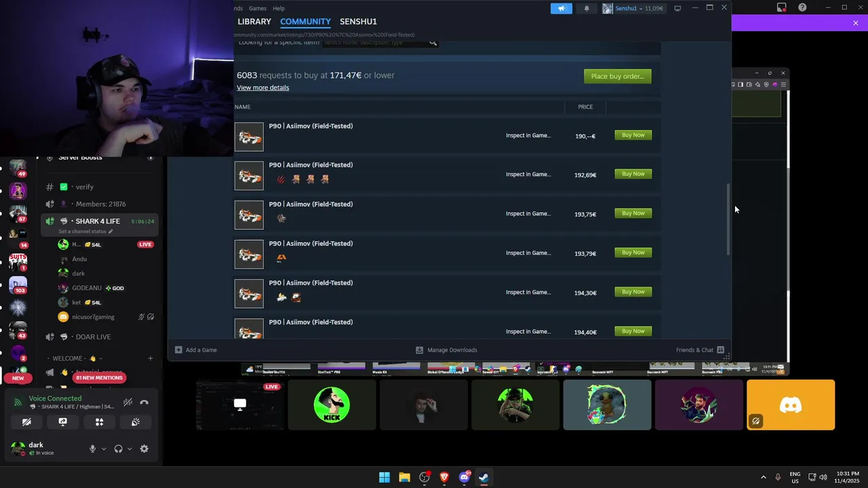
Task: Click the market item search field
Action: (375, 43)
